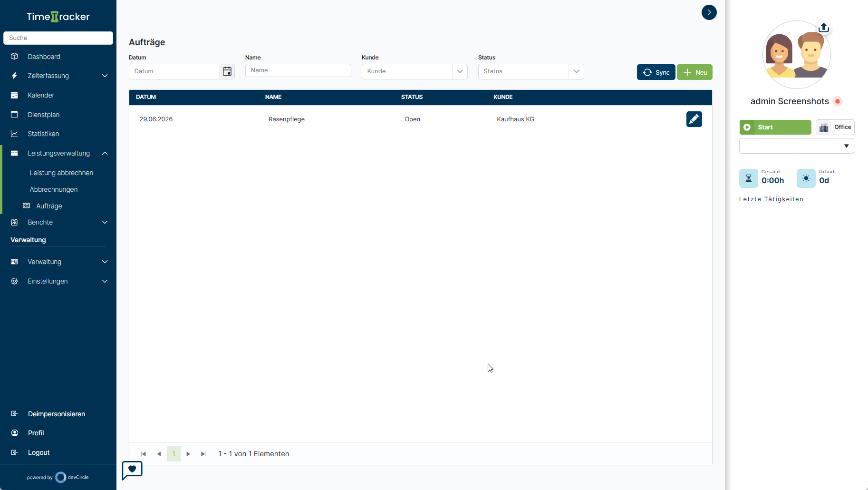Viewport: 868px width, 490px height.
Task: Select page 1 in the pager
Action: click(174, 454)
